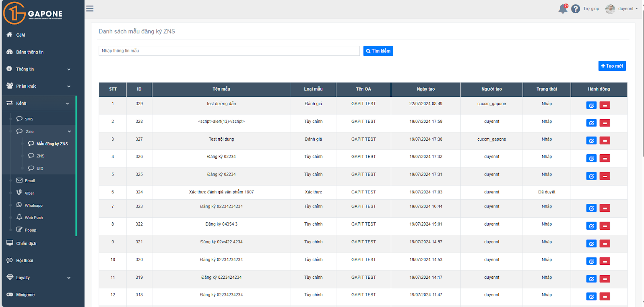Select 'test đường dẫn' template name

coord(221,104)
